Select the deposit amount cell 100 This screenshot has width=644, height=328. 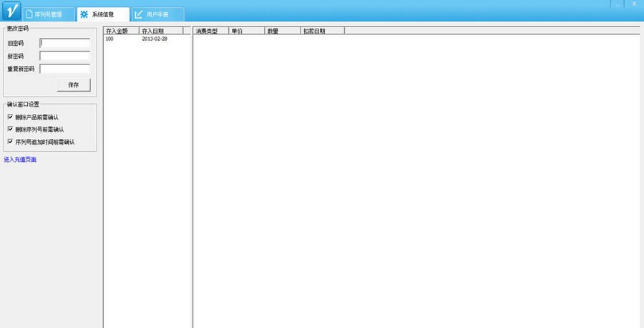(109, 39)
